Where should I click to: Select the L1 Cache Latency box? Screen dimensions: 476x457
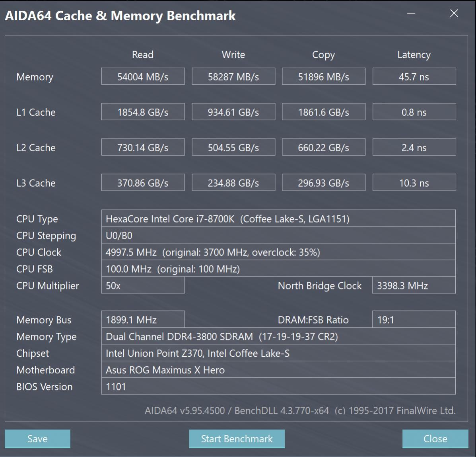point(414,111)
